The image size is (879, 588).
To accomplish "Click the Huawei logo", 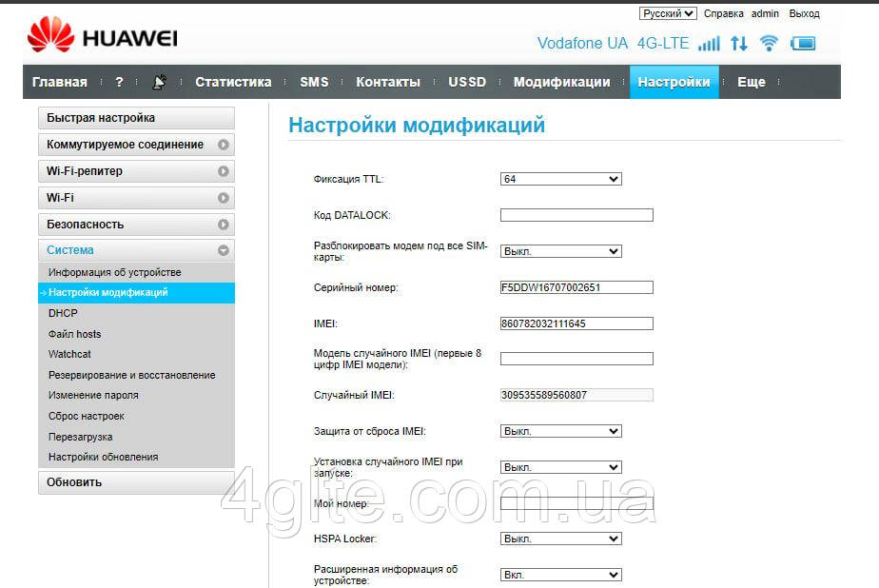I will click(x=102, y=38).
